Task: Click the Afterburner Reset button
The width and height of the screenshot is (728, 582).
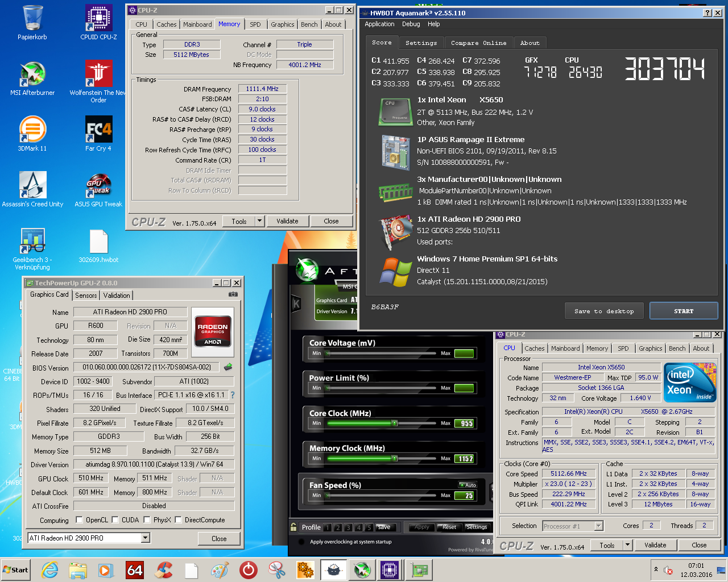Action: tap(449, 527)
